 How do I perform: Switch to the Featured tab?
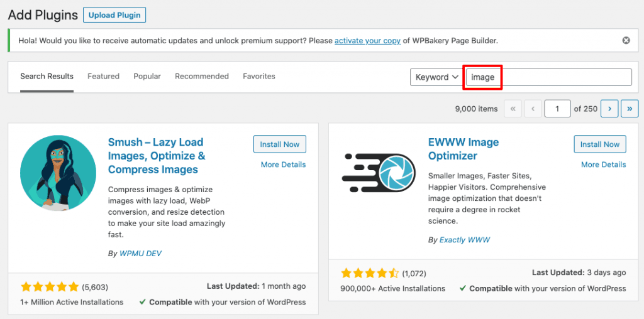(x=103, y=77)
